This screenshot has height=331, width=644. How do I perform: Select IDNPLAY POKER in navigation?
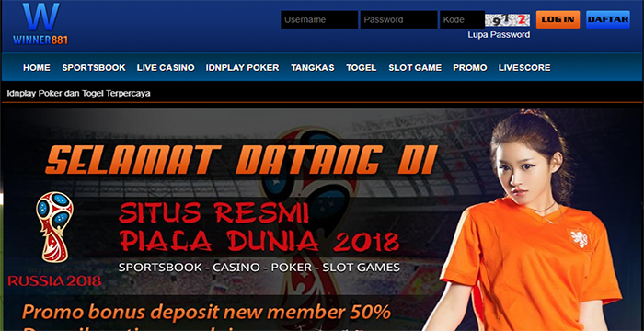tap(242, 68)
